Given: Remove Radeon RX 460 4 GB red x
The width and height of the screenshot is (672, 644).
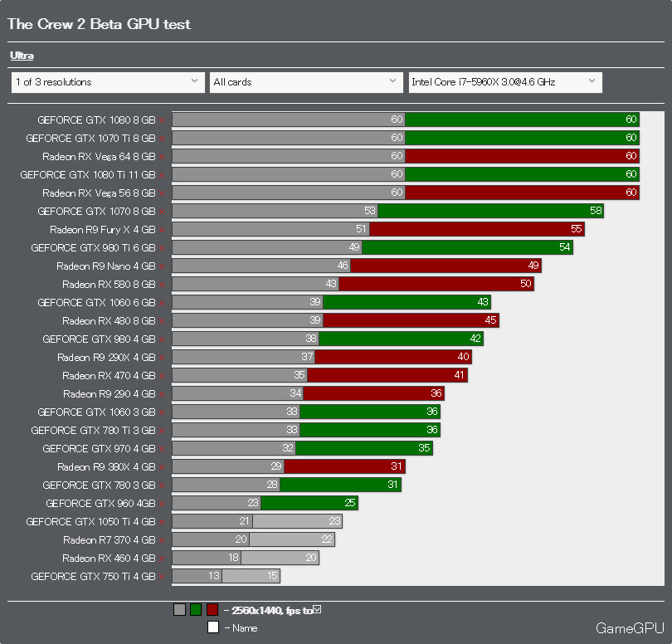Looking at the screenshot, I should pos(162,559).
